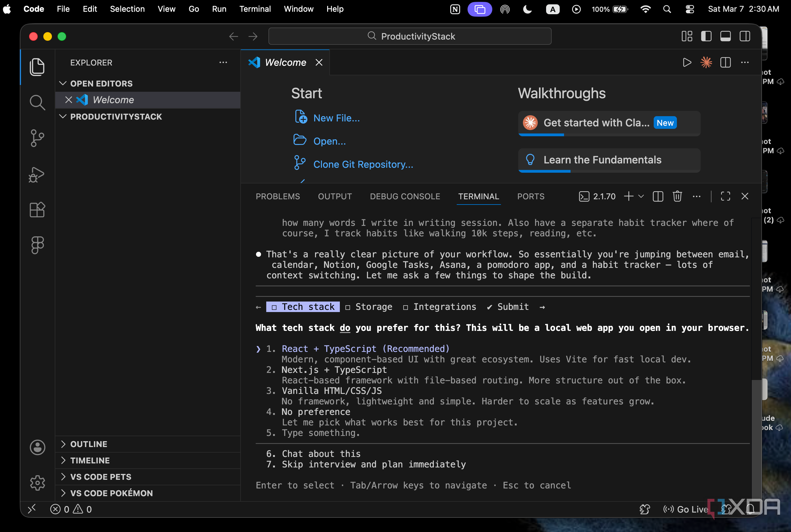Screen dimensions: 791x532
Task: Open the Search view in activity bar
Action: [37, 103]
